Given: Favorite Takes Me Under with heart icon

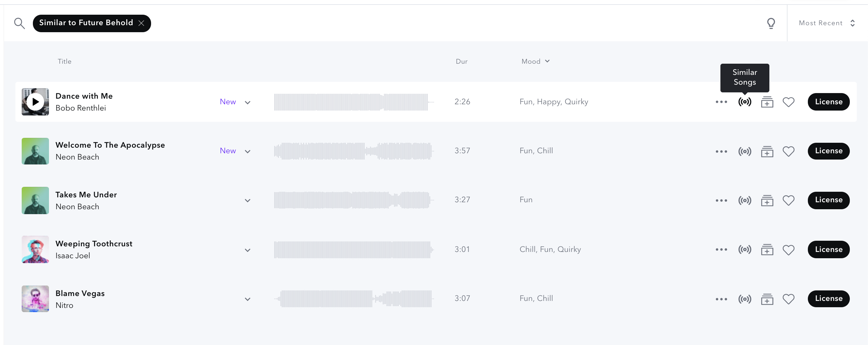Looking at the screenshot, I should [788, 200].
